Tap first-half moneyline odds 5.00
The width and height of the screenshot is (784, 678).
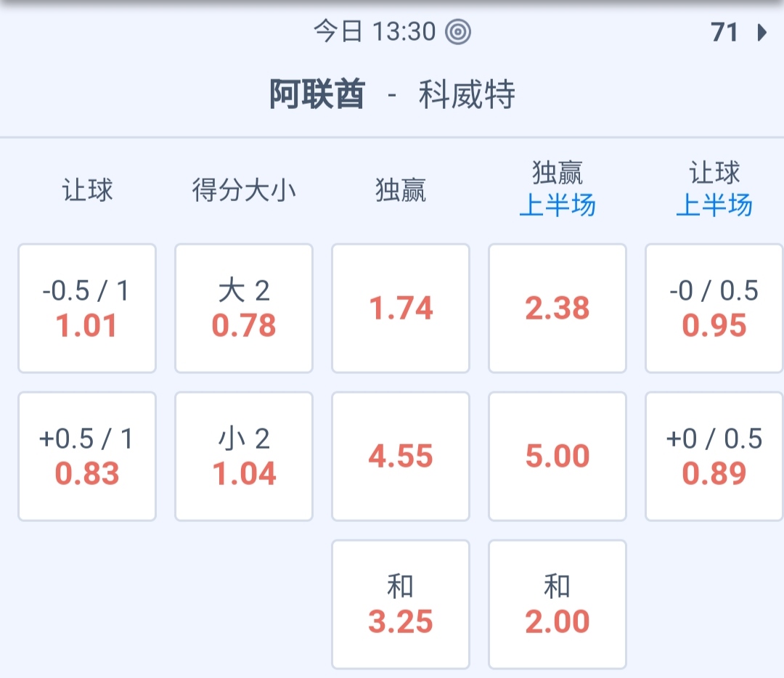point(558,457)
